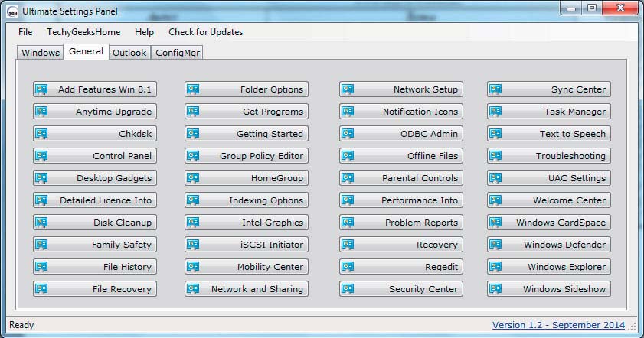Open Offline Files settings
Image resolution: width=644 pixels, height=338 pixels.
[x=401, y=155]
